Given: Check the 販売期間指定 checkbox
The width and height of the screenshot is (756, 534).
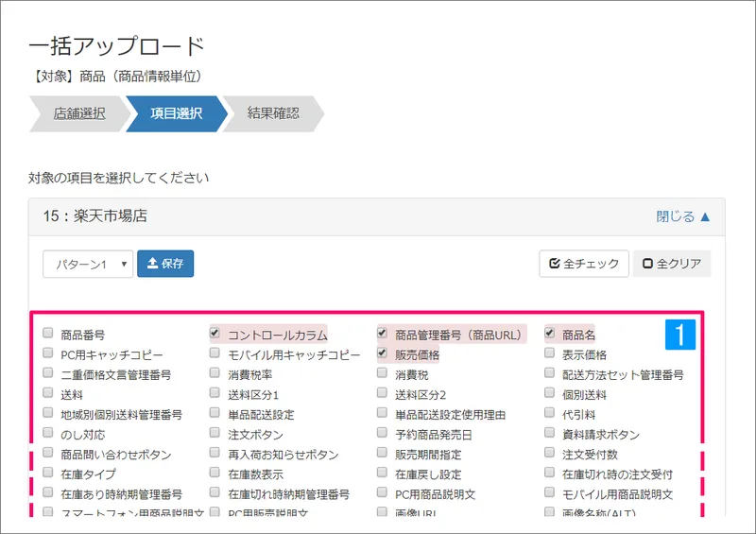Looking at the screenshot, I should pyautogui.click(x=382, y=452).
